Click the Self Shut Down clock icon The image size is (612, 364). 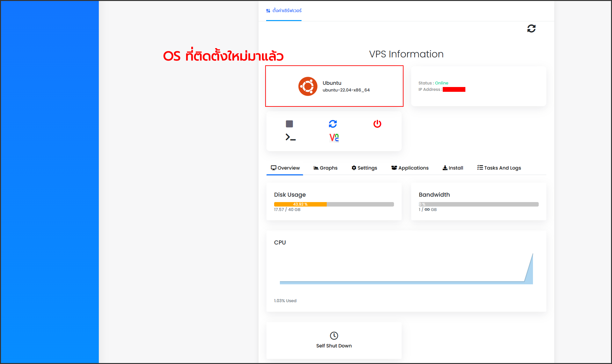tap(334, 335)
